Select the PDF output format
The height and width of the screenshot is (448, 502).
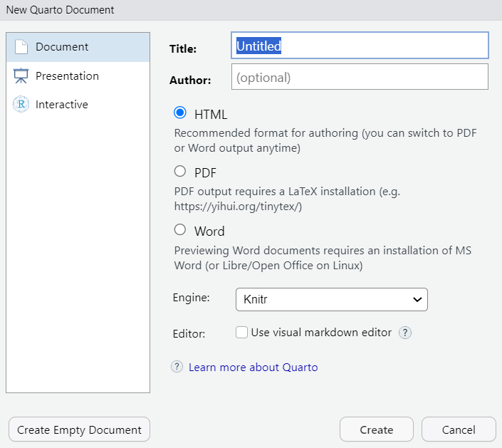180,171
